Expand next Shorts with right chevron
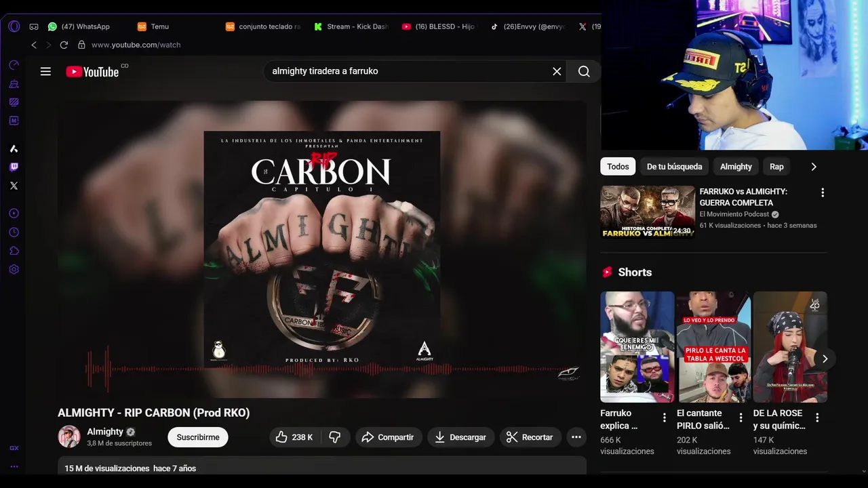This screenshot has width=868, height=488. [825, 359]
